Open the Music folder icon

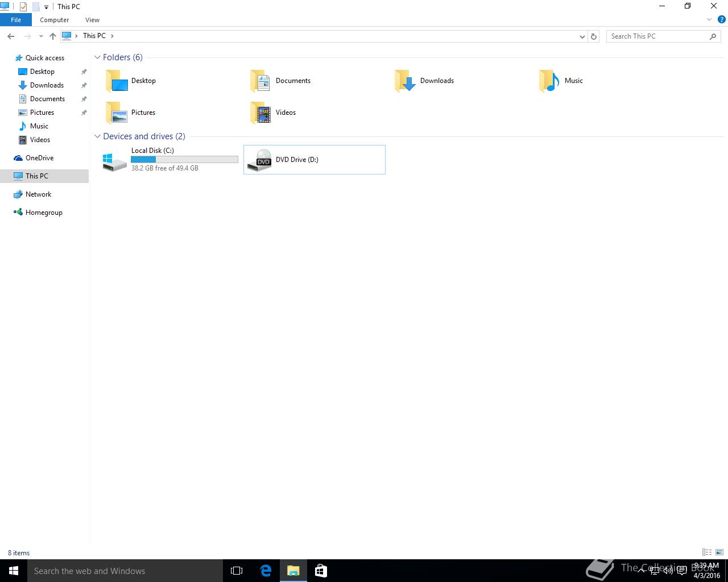click(550, 81)
